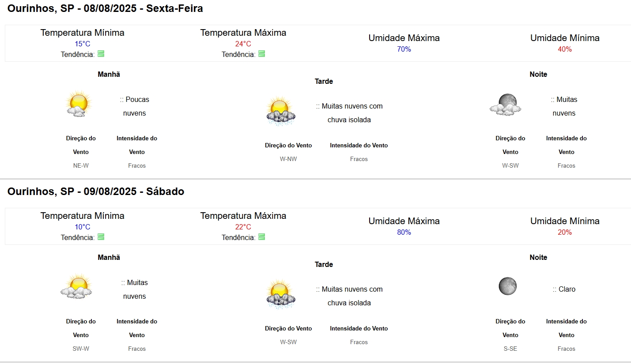
Task: Click Friday's Tarde period label
Action: click(x=324, y=81)
